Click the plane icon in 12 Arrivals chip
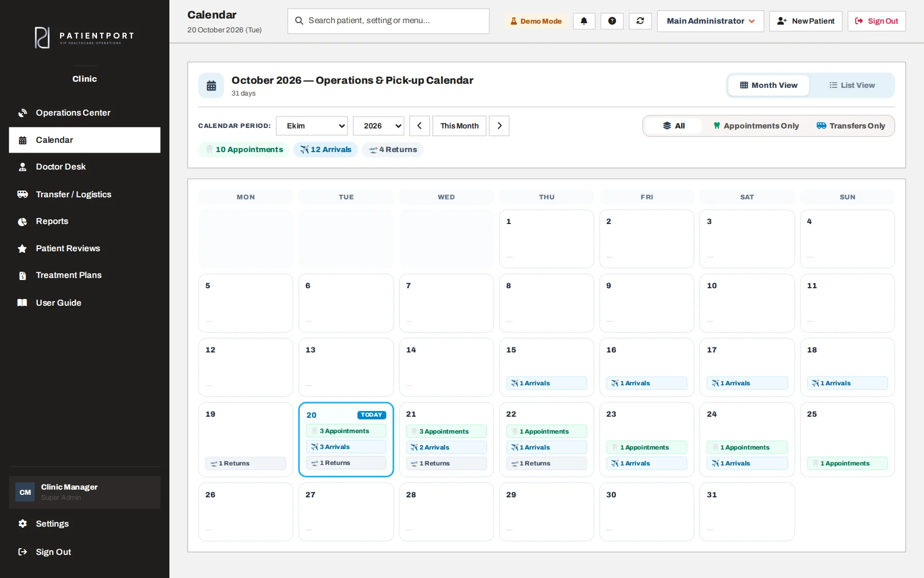924x578 pixels. click(x=304, y=150)
